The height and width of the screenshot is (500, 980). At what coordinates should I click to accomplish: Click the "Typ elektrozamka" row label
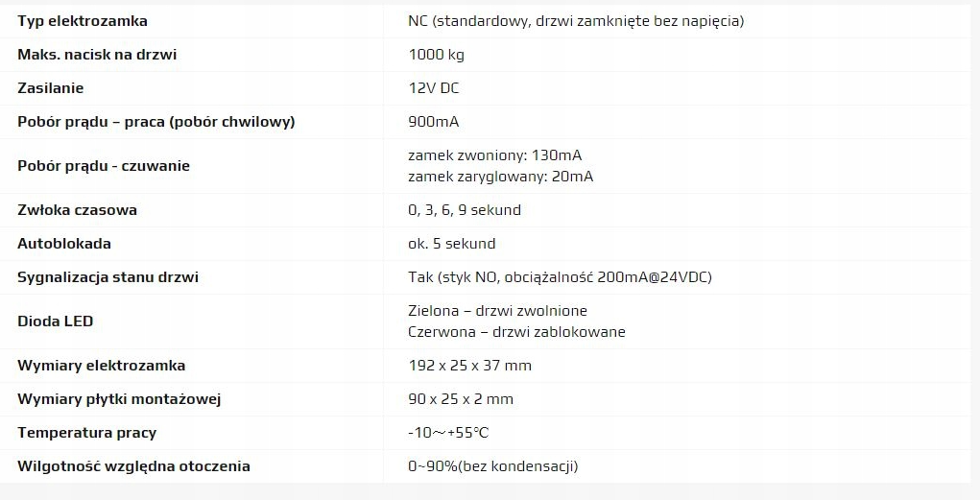[x=83, y=21]
